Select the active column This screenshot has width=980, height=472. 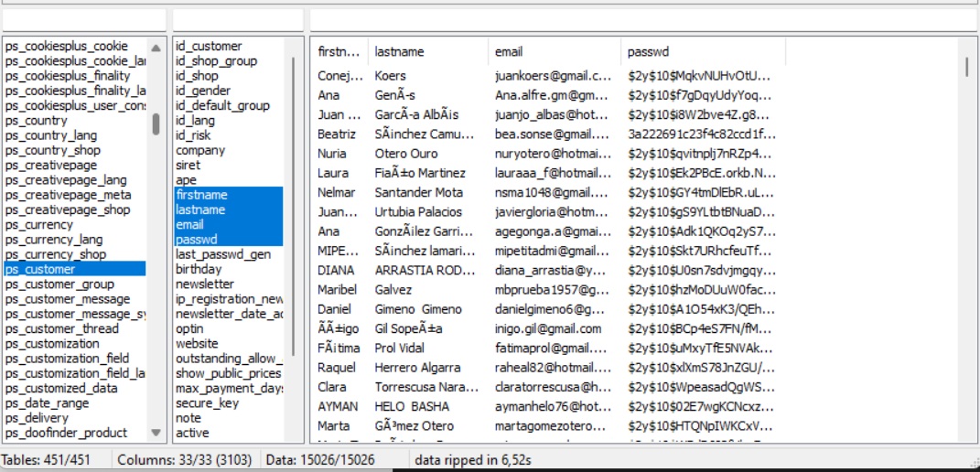pyautogui.click(x=228, y=433)
